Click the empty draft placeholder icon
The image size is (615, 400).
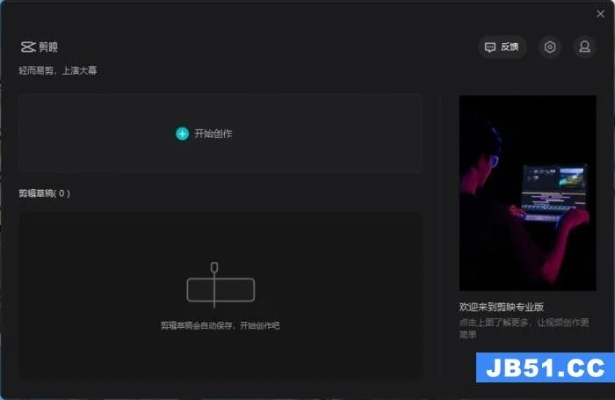[x=220, y=288]
